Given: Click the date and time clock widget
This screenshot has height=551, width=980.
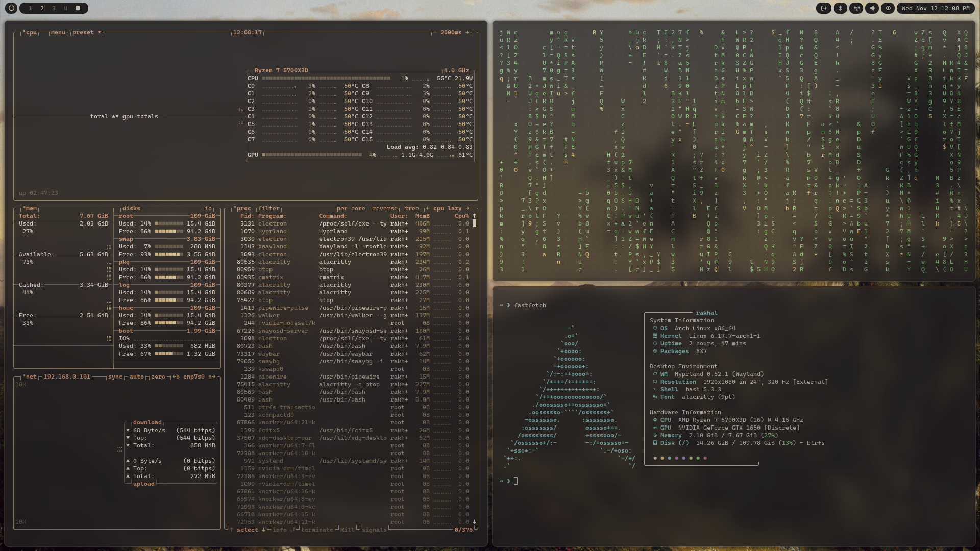Looking at the screenshot, I should (x=936, y=8).
